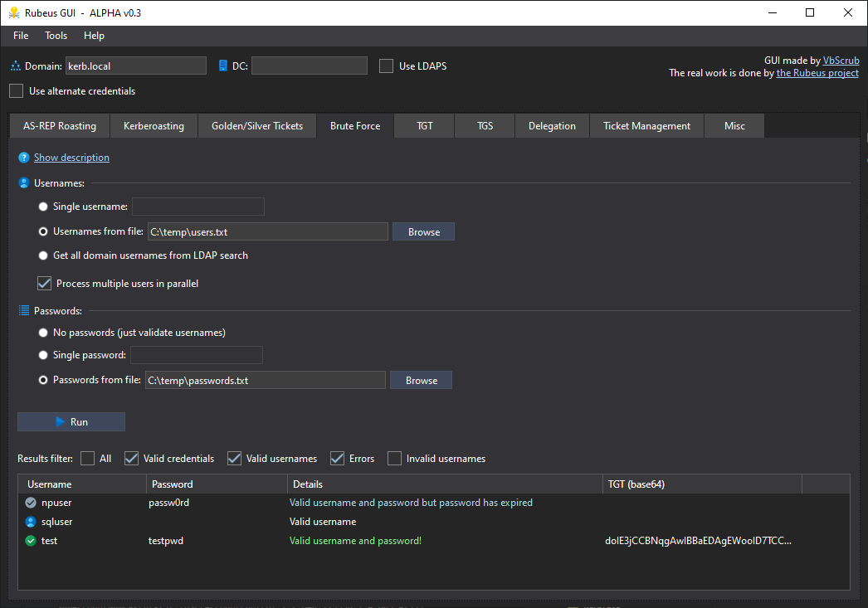868x608 pixels.
Task: Click the blue question mark help icon
Action: [24, 158]
